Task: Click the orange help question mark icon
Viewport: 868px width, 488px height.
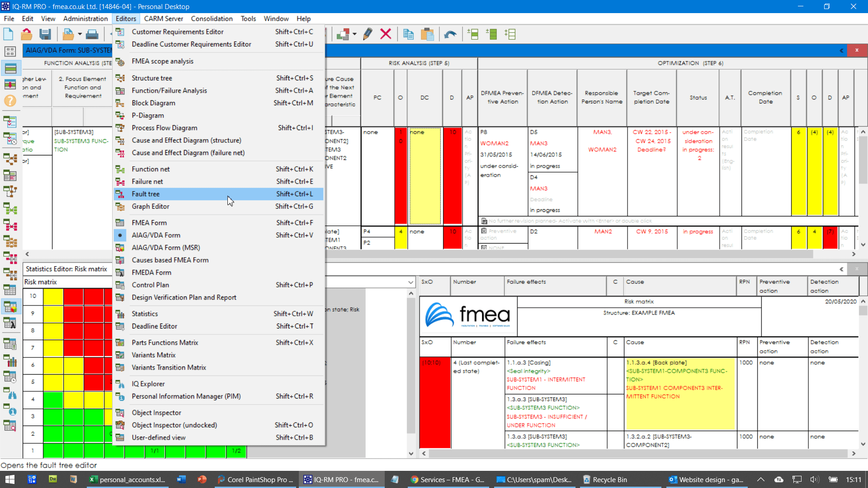Action: pyautogui.click(x=10, y=101)
